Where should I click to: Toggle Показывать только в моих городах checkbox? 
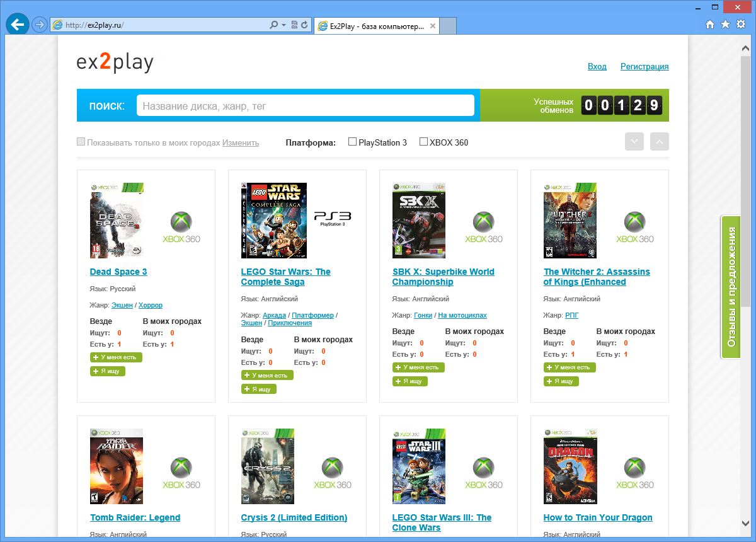pyautogui.click(x=81, y=142)
